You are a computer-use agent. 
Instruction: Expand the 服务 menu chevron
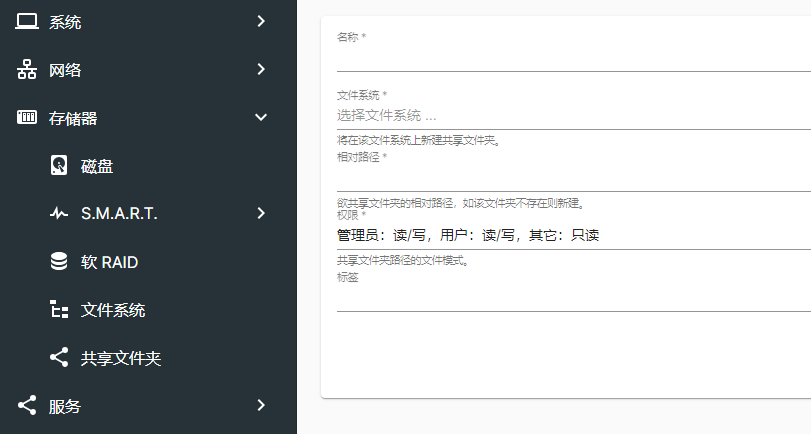[x=261, y=405]
